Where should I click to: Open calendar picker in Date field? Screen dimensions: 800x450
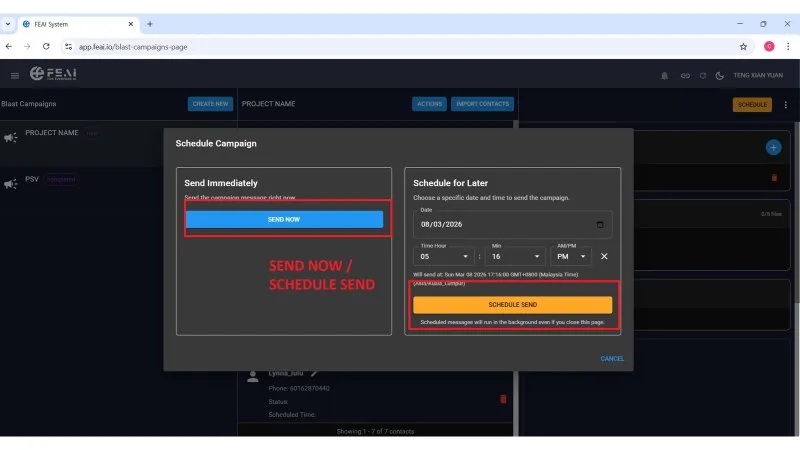pyautogui.click(x=600, y=224)
